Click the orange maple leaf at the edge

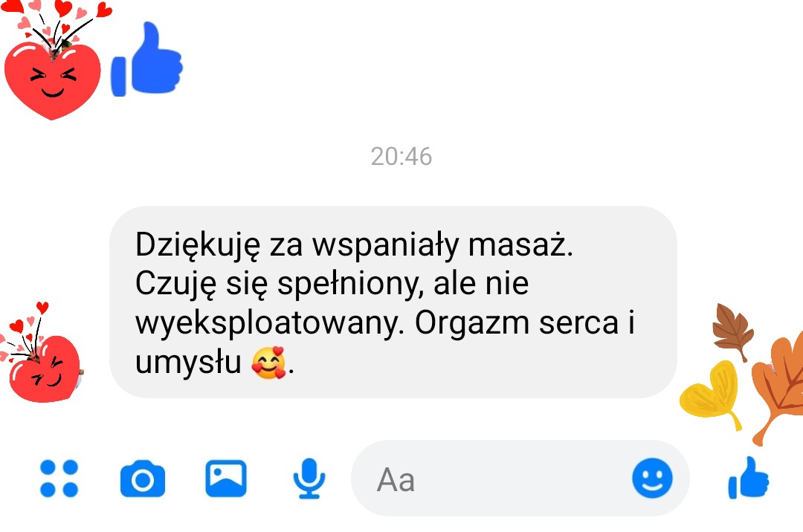click(778, 388)
